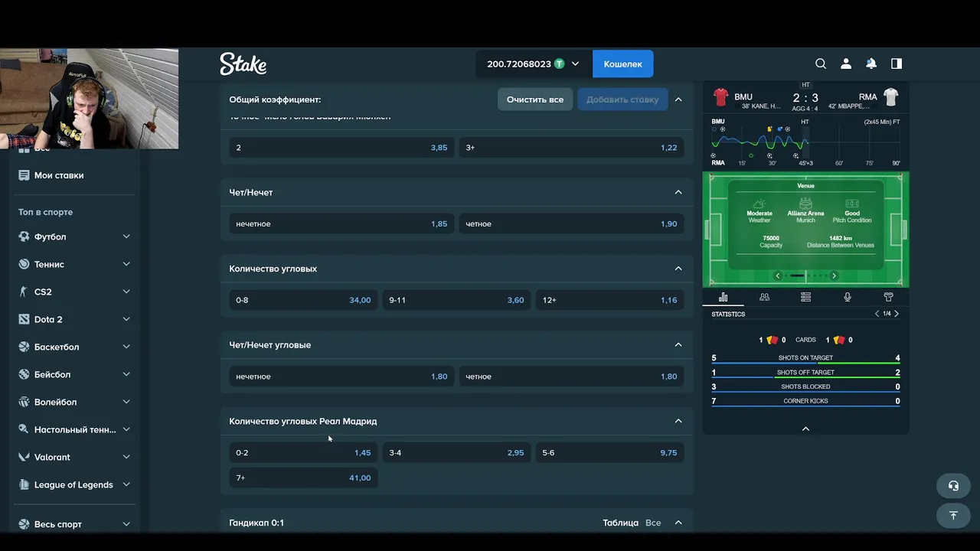Open Мои ставки in sidebar
This screenshot has width=980, height=551.
59,175
